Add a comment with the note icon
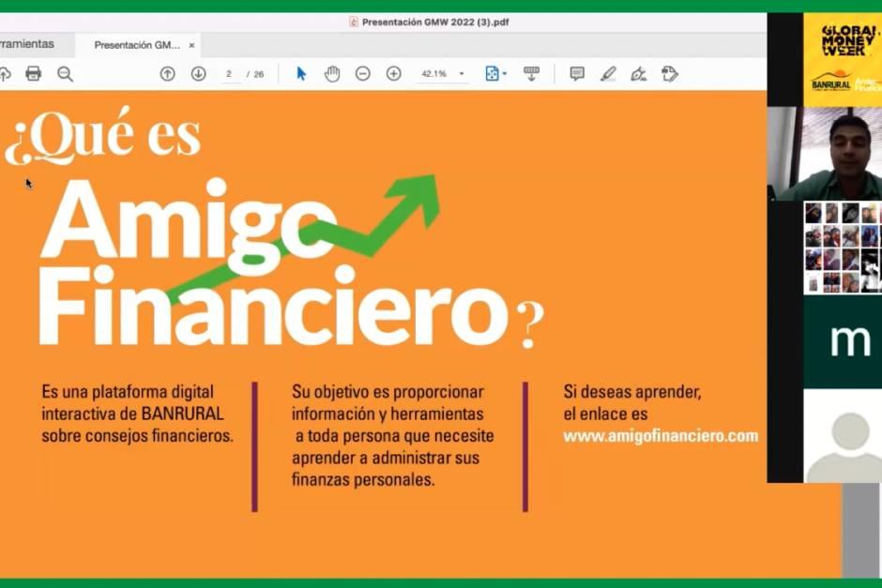882x588 pixels. (x=577, y=73)
